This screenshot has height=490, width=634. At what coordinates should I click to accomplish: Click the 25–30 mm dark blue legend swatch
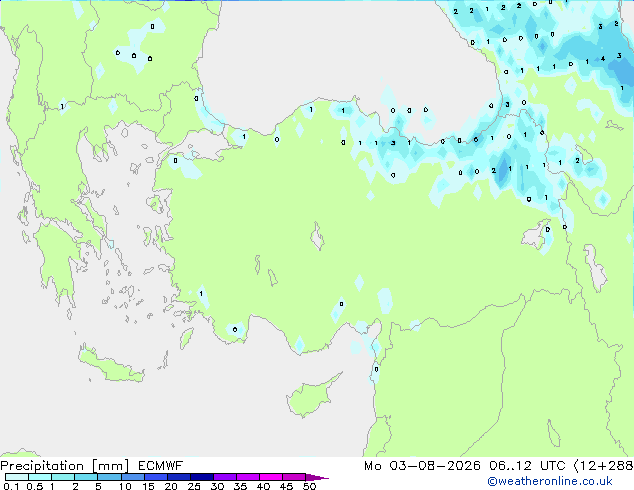coord(202,477)
